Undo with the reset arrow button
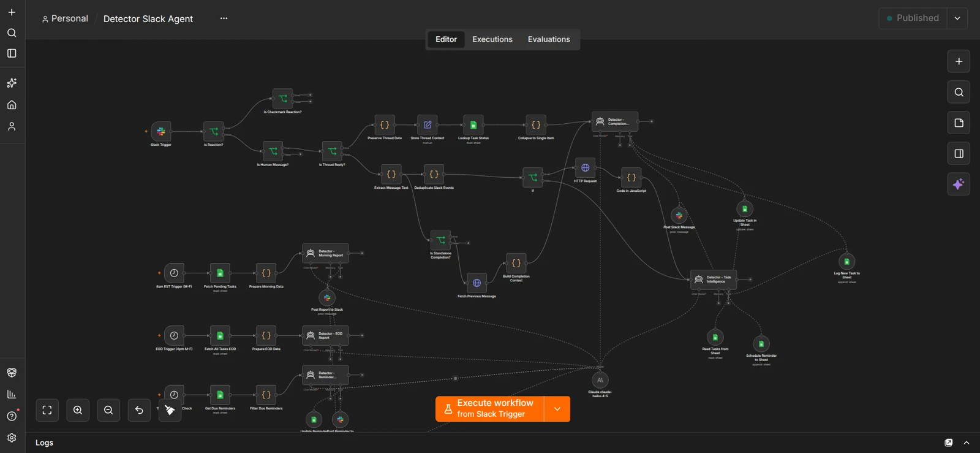This screenshot has height=453, width=980. (139, 410)
